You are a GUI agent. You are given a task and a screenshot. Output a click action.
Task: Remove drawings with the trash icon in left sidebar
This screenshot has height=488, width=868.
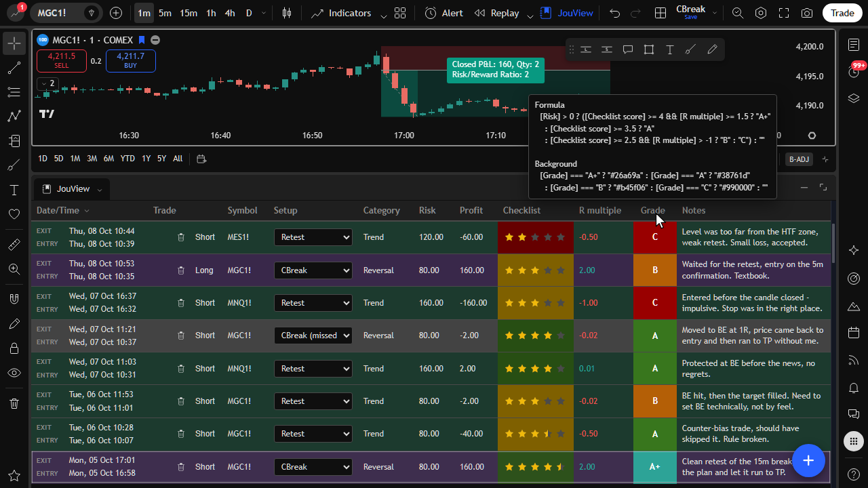pyautogui.click(x=14, y=404)
